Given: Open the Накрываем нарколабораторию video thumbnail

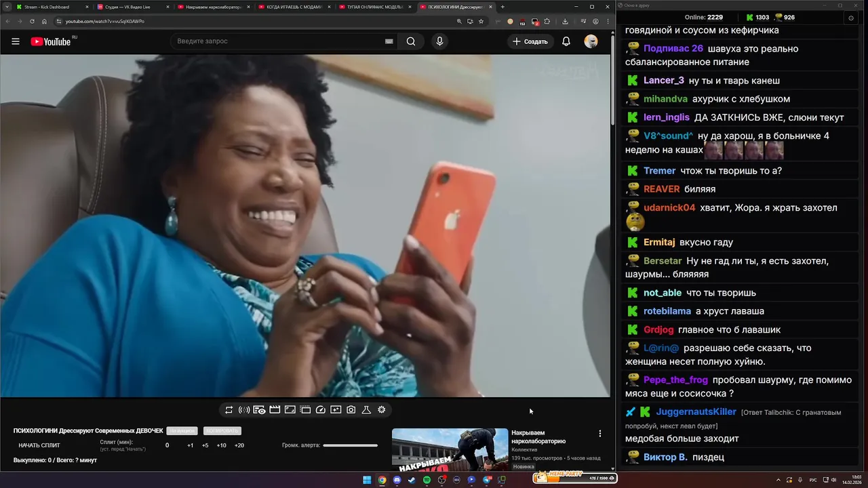Looking at the screenshot, I should click(x=450, y=449).
